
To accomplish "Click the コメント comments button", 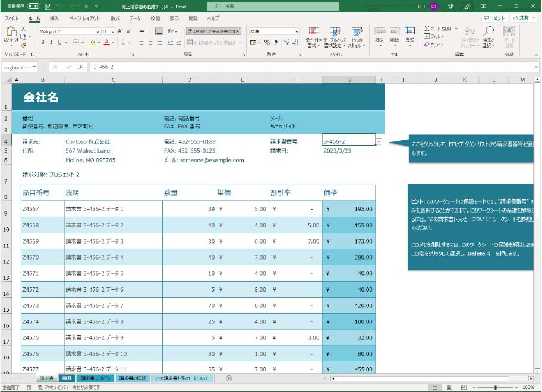I will 493,18.
